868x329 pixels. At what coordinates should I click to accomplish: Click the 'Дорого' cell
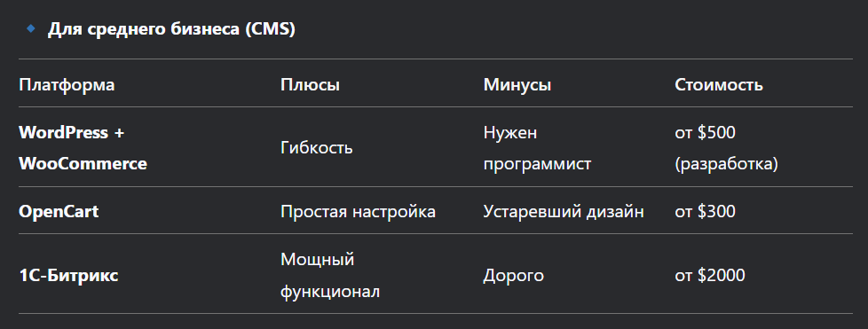click(513, 276)
